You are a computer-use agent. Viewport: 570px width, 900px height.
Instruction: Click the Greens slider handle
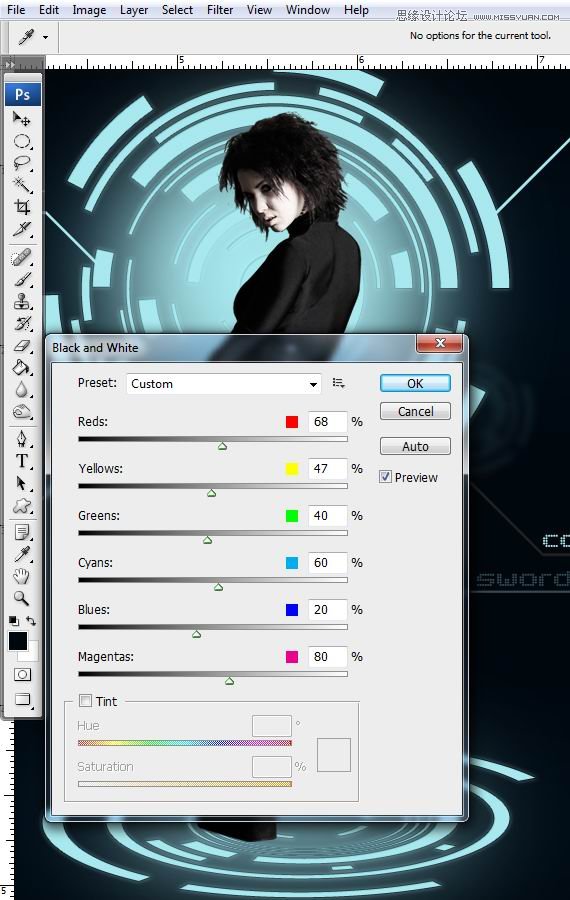click(x=207, y=540)
